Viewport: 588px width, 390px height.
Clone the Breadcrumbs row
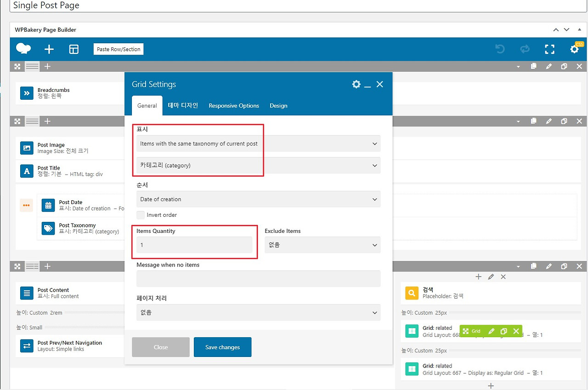tap(564, 66)
